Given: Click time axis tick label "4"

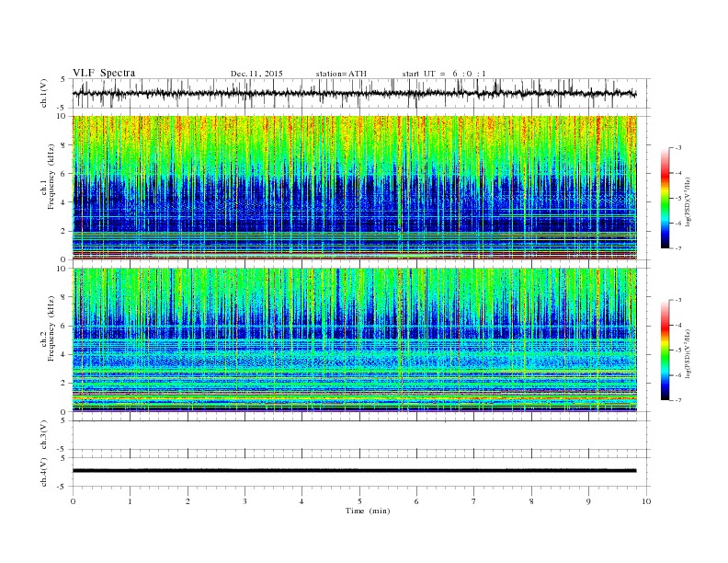Looking at the screenshot, I should (302, 501).
